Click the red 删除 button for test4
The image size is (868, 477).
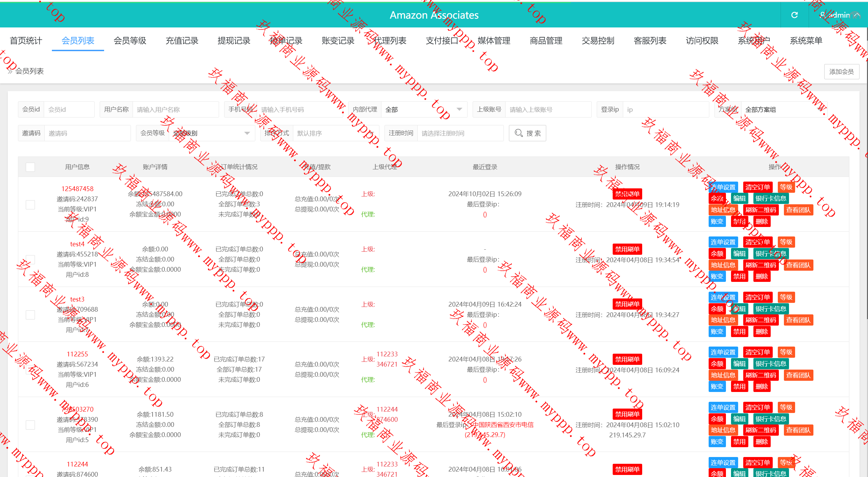pyautogui.click(x=762, y=276)
